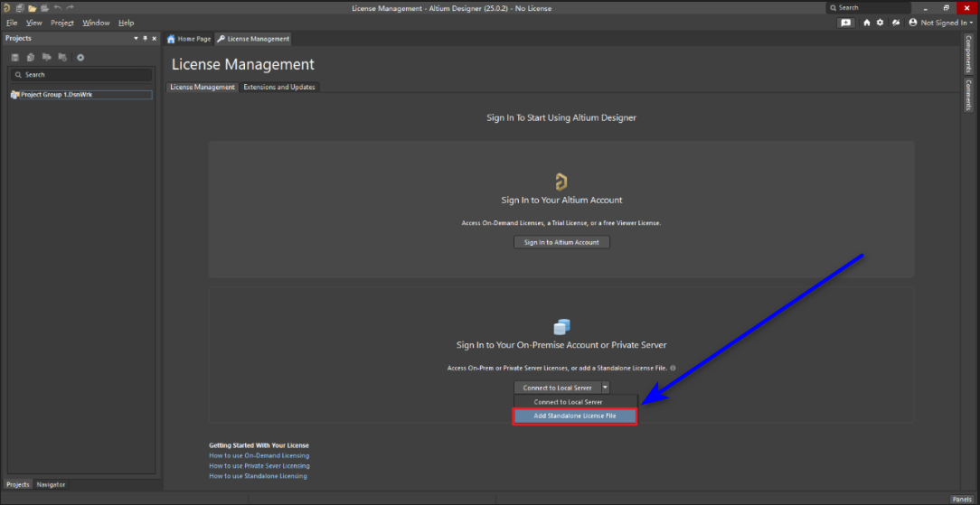Switch to the Projects bottom tab
The image size is (980, 505).
pyautogui.click(x=17, y=484)
